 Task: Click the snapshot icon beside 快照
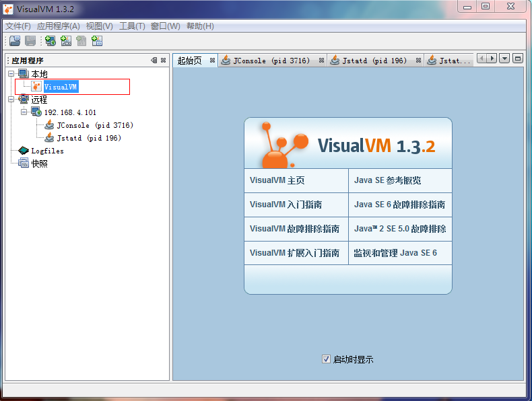(24, 163)
